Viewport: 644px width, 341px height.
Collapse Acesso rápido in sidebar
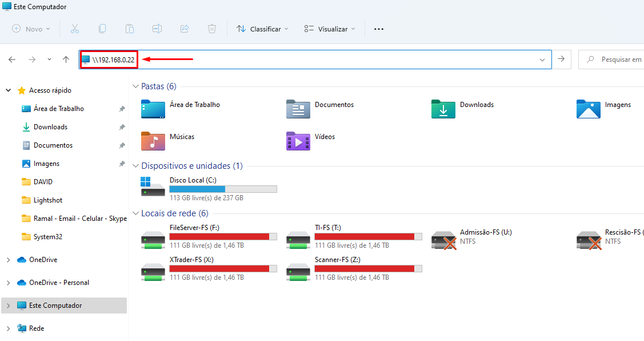8,90
